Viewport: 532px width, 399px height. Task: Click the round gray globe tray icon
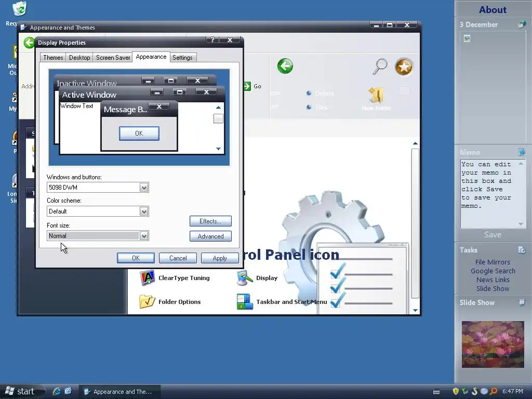coord(484,391)
